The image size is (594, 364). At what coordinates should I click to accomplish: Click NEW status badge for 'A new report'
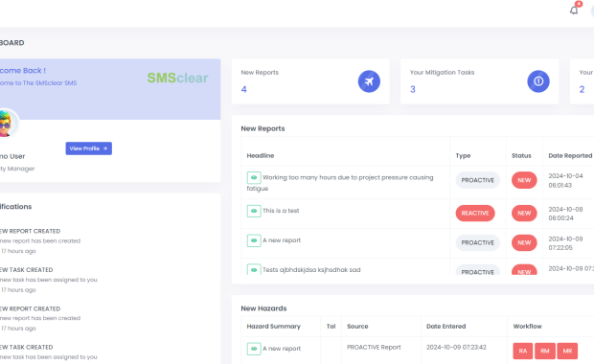pos(524,242)
